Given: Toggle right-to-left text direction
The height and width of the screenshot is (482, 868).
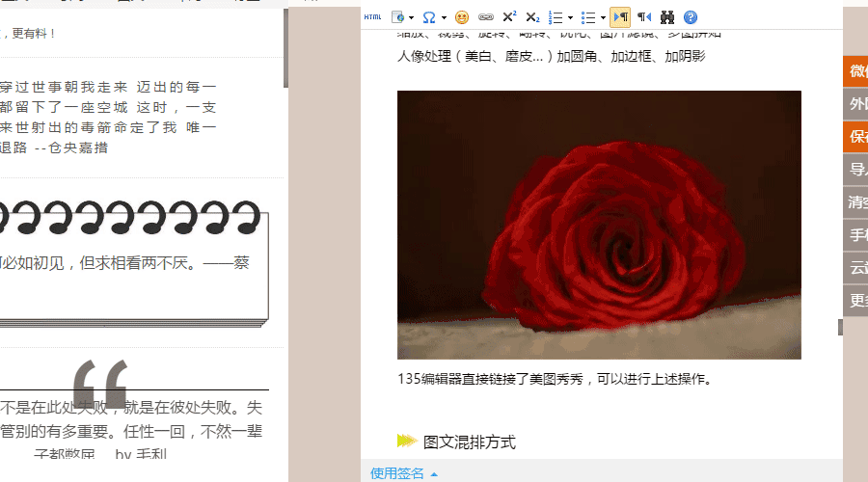Looking at the screenshot, I should (644, 17).
